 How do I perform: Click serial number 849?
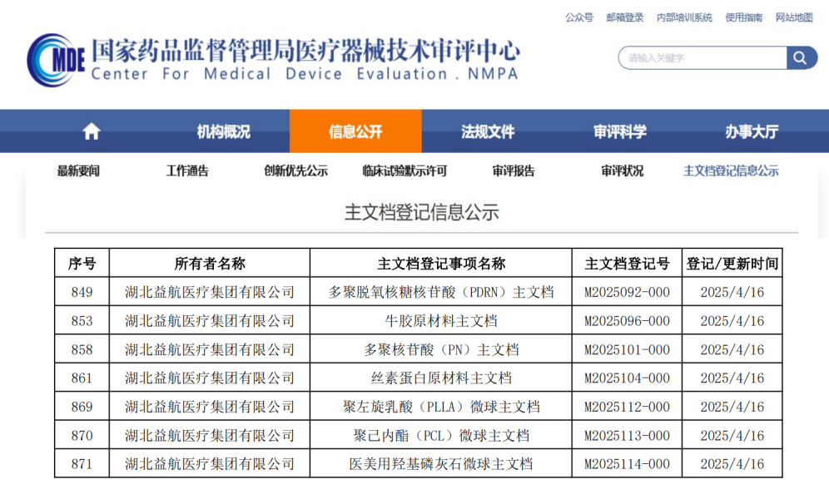click(82, 292)
